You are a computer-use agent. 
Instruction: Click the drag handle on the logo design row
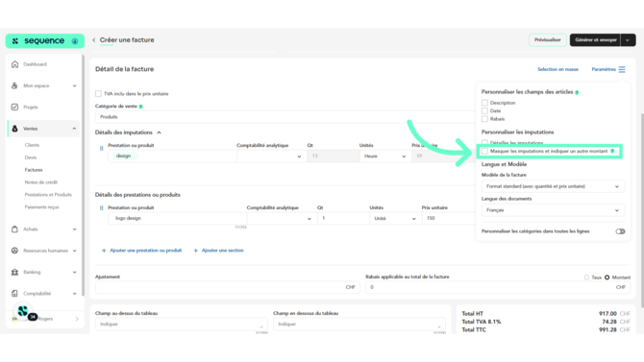(102, 207)
